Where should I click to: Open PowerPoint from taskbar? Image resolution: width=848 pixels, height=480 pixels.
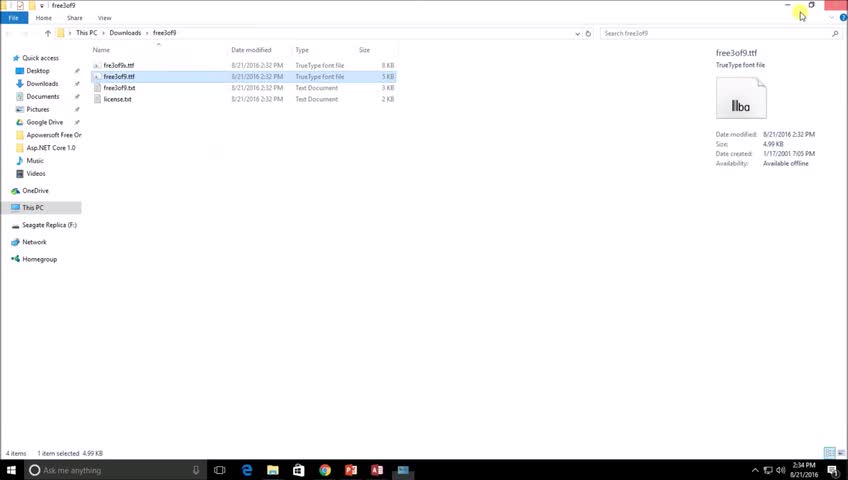pyautogui.click(x=350, y=470)
